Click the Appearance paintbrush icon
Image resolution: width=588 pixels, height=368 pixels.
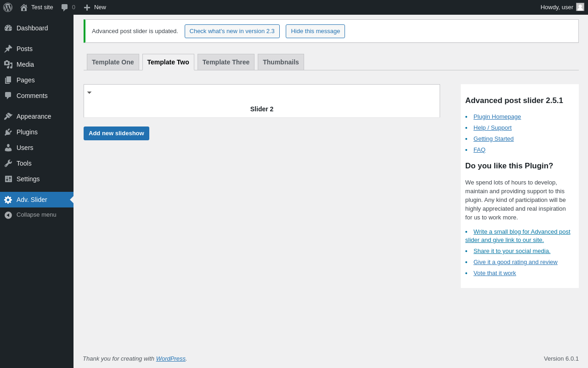pyautogui.click(x=8, y=116)
